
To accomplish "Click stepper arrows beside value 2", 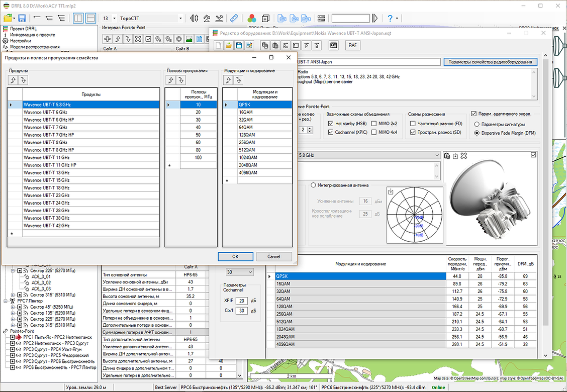I will 310,130.
